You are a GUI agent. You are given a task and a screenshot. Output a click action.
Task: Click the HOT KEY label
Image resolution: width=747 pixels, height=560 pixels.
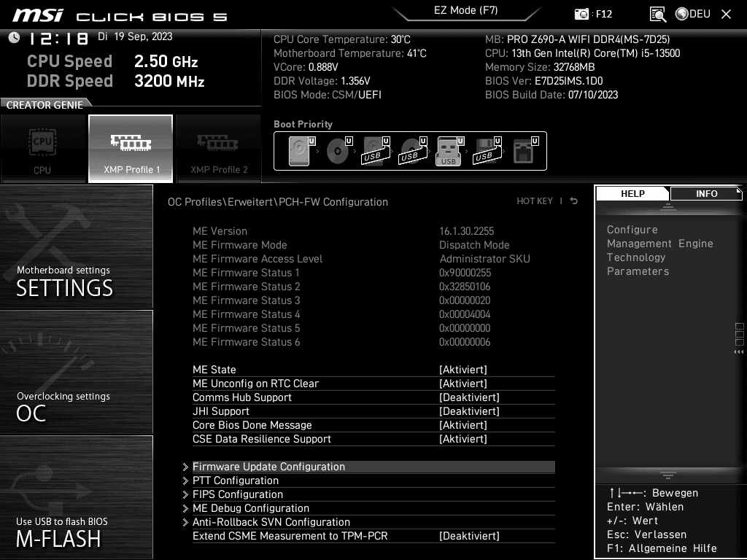535,201
